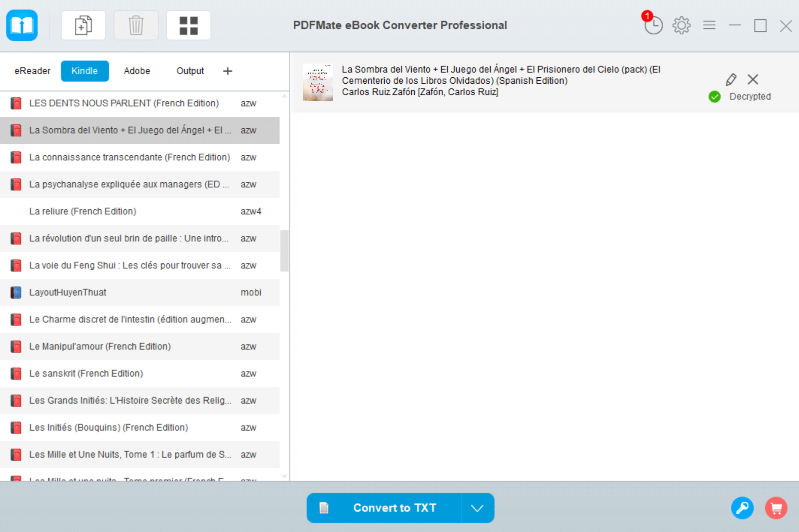Image resolution: width=799 pixels, height=532 pixels.
Task: Add eBook files with the add icon
Action: [83, 25]
